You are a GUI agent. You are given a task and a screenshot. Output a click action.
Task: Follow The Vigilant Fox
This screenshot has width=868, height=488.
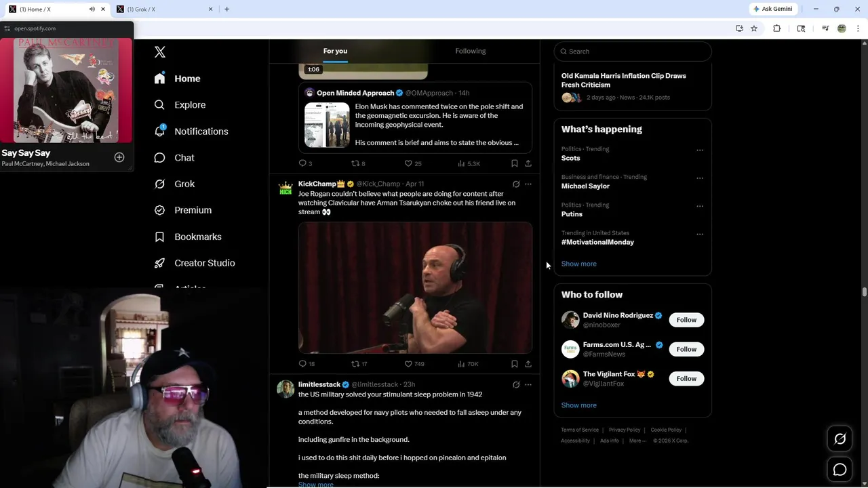[x=686, y=378]
